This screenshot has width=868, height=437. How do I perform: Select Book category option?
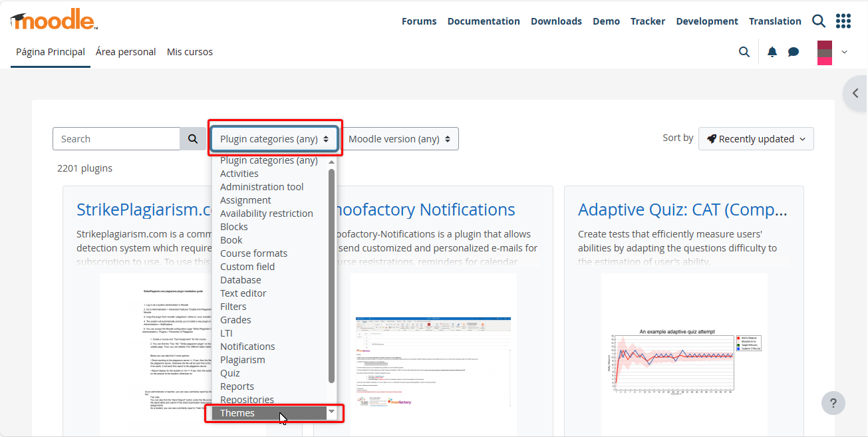click(x=269, y=240)
